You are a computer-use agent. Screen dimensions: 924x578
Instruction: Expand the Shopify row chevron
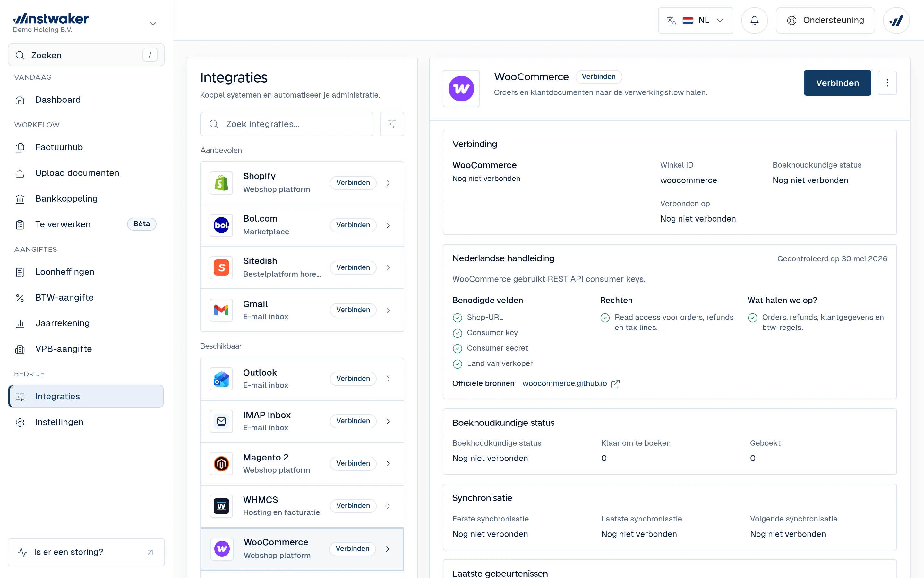[x=388, y=183]
